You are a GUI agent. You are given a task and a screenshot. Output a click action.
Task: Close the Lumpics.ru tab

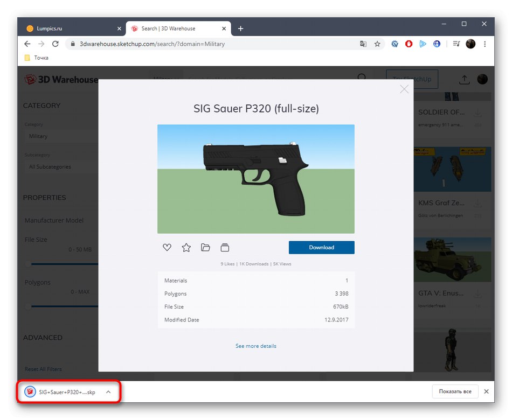coord(119,29)
